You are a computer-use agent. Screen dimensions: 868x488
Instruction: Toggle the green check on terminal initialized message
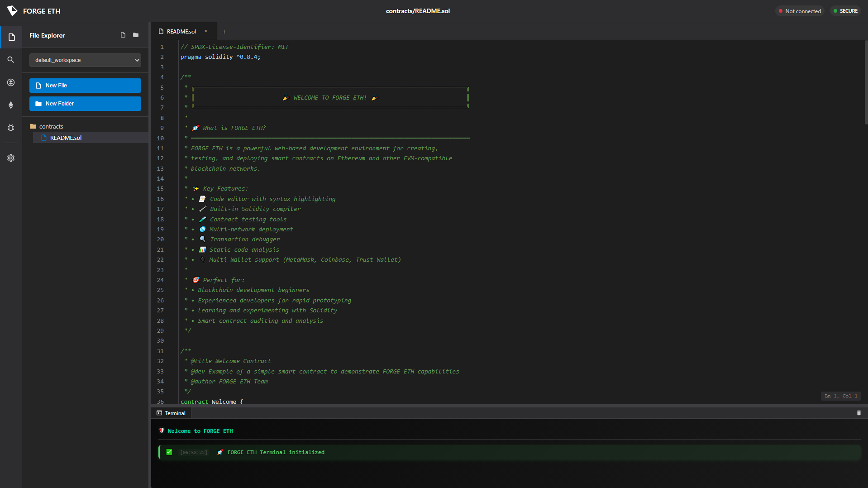169,452
